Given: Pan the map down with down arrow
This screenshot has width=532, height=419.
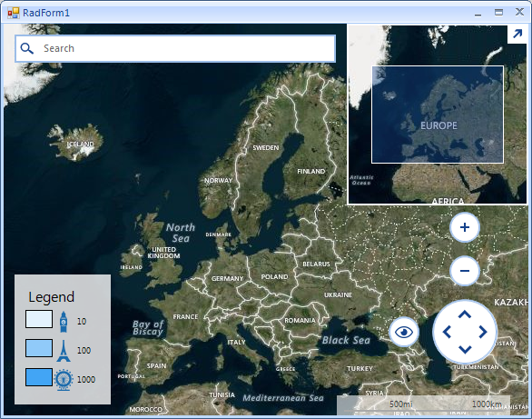Looking at the screenshot, I should tap(465, 349).
